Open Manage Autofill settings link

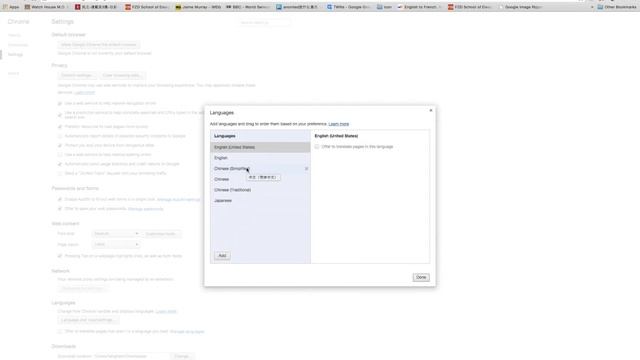pyautogui.click(x=178, y=200)
